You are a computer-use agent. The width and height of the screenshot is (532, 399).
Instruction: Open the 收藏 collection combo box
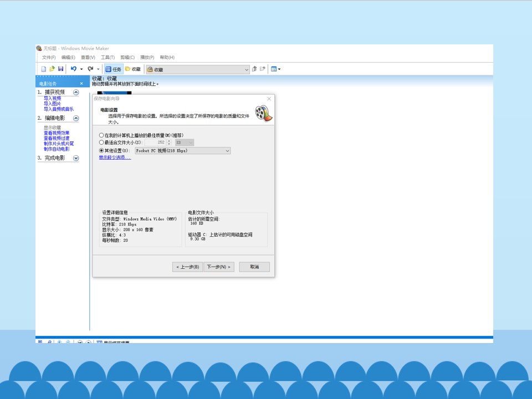pyautogui.click(x=198, y=70)
